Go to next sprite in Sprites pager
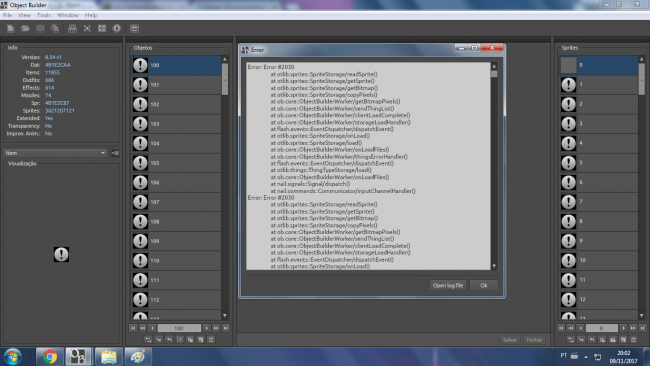 click(623, 328)
